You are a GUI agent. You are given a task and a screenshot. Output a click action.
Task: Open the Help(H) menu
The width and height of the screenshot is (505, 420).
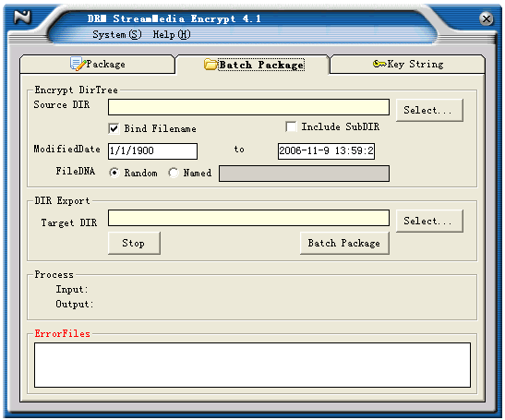click(172, 34)
